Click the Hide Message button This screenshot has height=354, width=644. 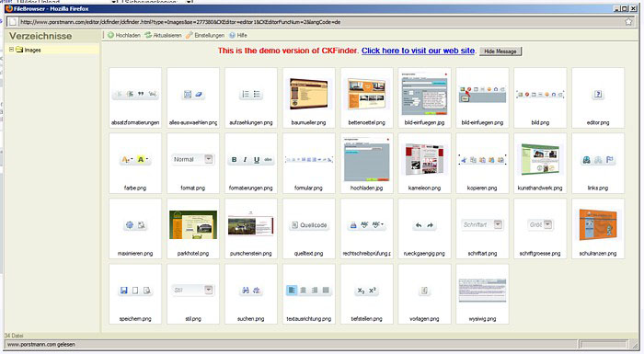[500, 51]
